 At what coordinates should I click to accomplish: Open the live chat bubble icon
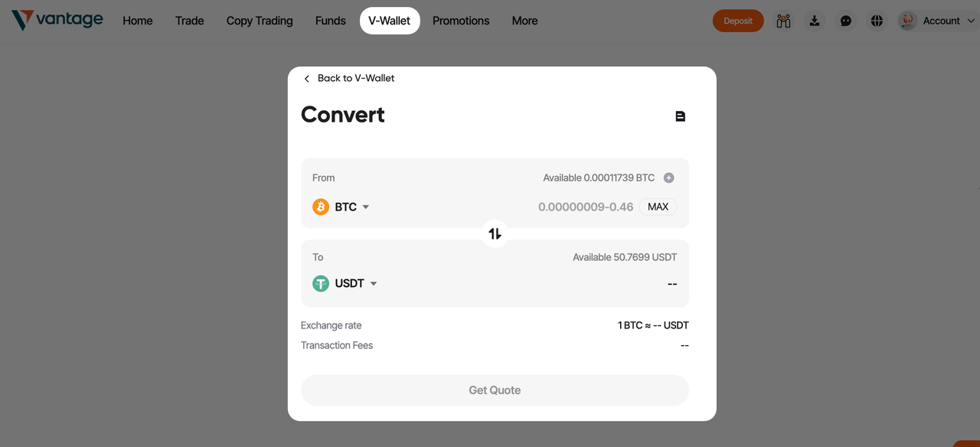(846, 21)
